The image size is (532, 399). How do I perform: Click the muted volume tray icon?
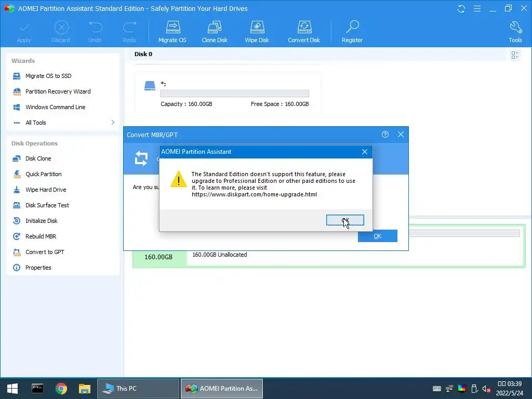tap(486, 389)
